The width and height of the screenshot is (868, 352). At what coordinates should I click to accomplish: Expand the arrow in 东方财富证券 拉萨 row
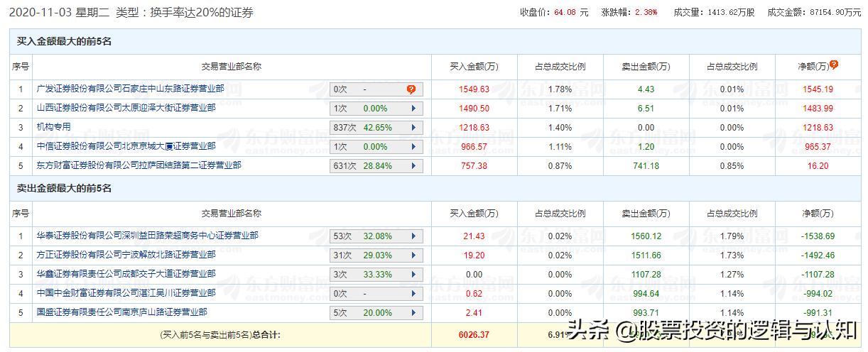413,166
